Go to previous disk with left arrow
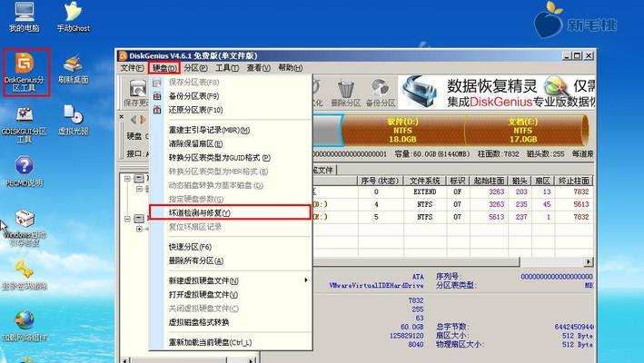The width and height of the screenshot is (644, 363). tap(134, 120)
